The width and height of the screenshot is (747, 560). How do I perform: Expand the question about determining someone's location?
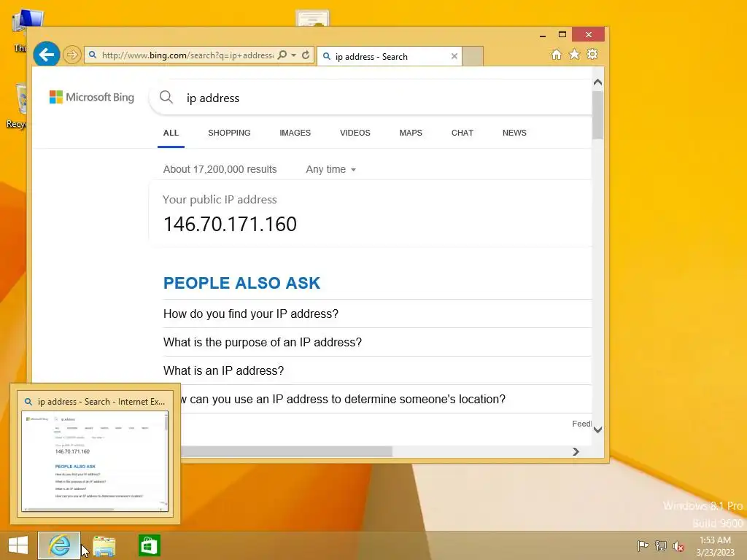click(x=386, y=399)
